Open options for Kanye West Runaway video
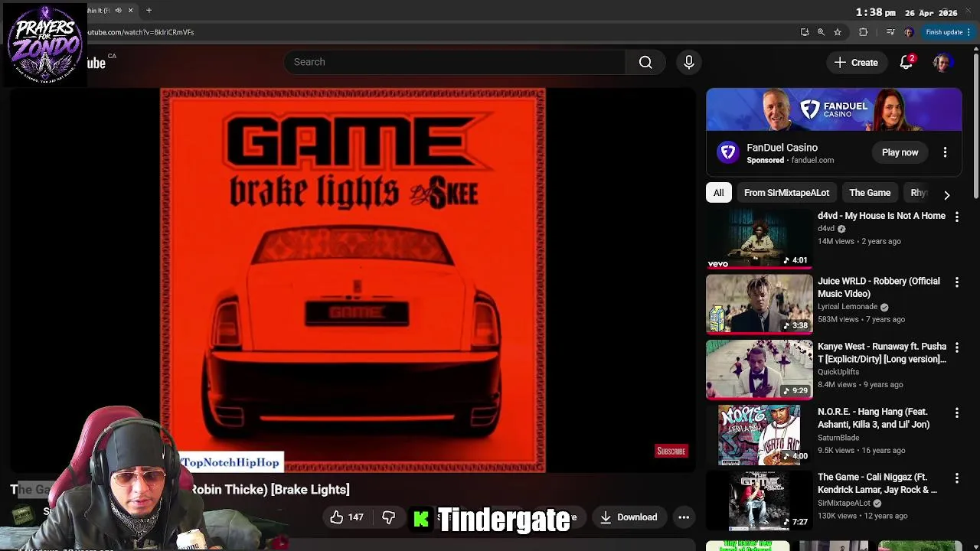 956,347
